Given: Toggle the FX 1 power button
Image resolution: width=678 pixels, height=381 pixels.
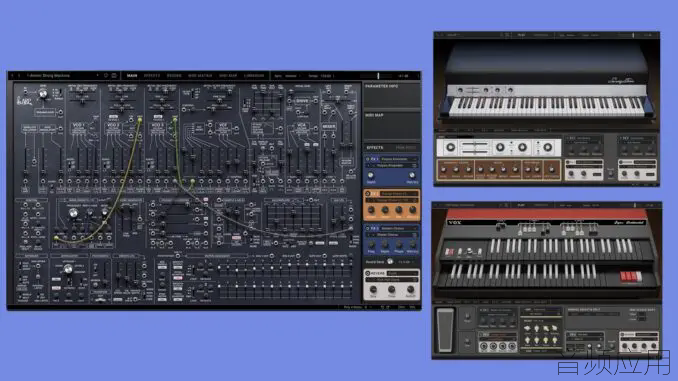Looking at the screenshot, I should click(x=368, y=159).
